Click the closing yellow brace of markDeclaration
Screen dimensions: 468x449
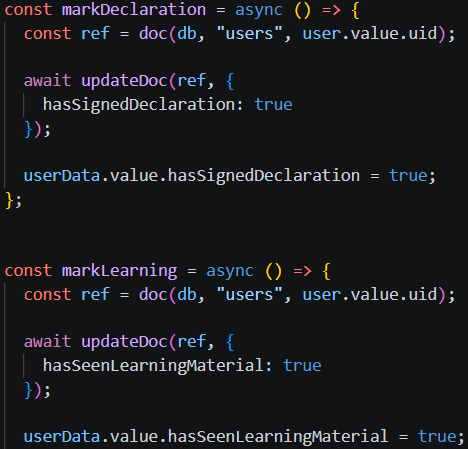pos(9,201)
